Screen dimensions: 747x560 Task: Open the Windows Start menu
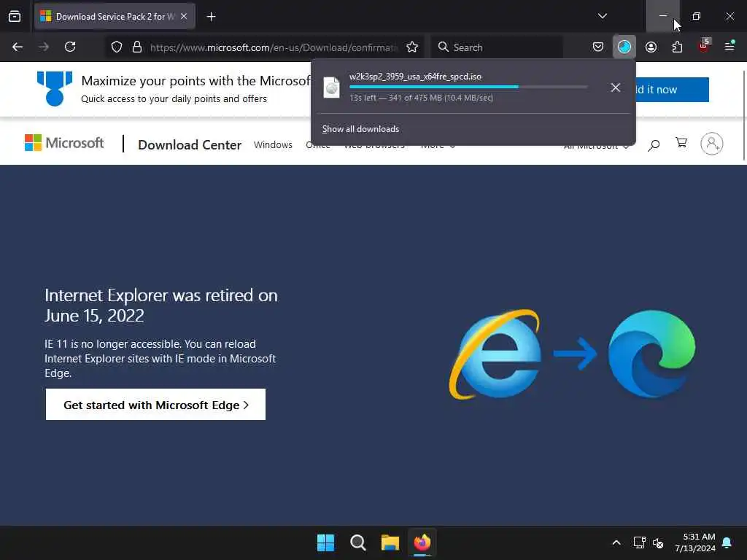click(x=326, y=542)
